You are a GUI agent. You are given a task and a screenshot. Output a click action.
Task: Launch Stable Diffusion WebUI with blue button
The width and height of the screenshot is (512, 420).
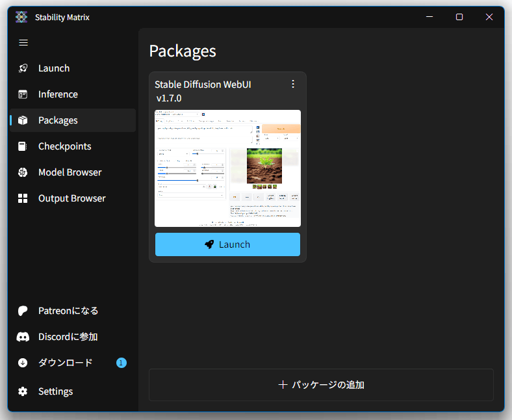(x=227, y=244)
